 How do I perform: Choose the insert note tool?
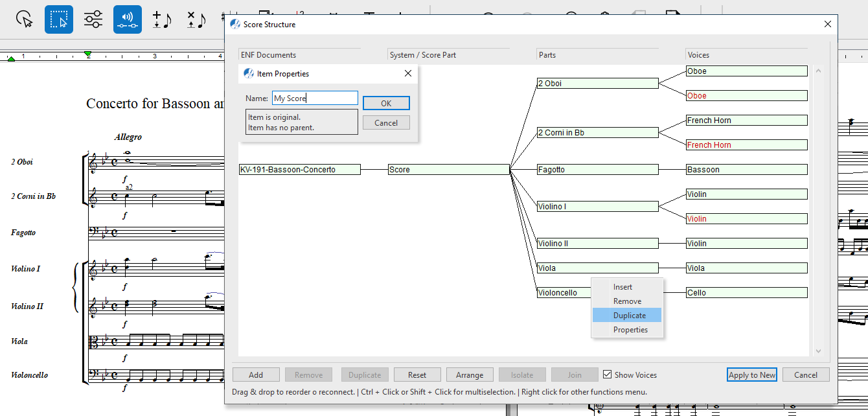(162, 19)
